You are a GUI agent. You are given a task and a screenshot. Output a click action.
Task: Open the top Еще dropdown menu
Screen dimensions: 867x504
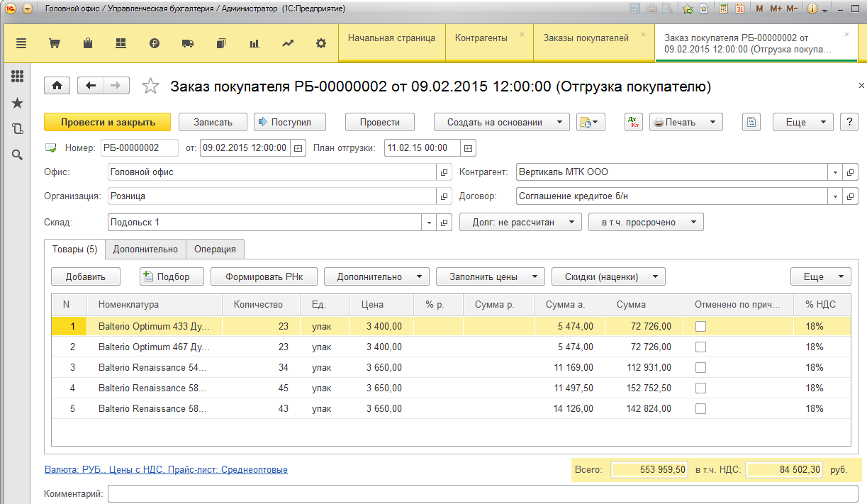802,122
